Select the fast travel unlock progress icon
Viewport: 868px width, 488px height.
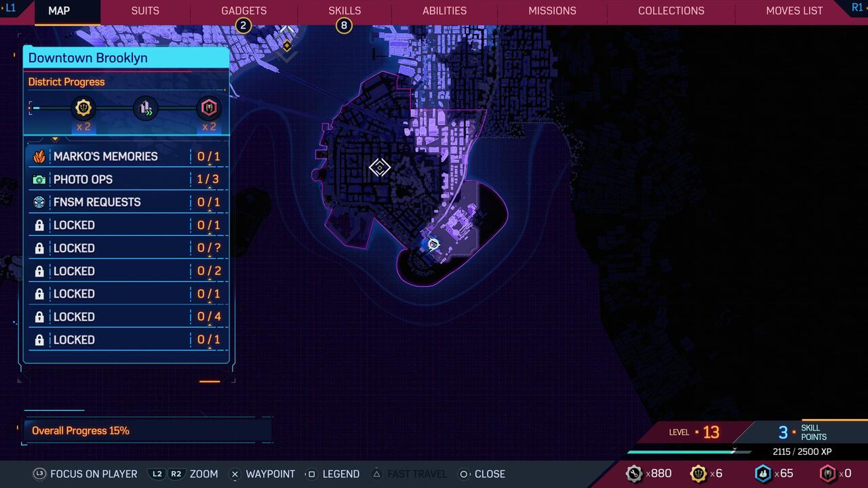[146, 108]
